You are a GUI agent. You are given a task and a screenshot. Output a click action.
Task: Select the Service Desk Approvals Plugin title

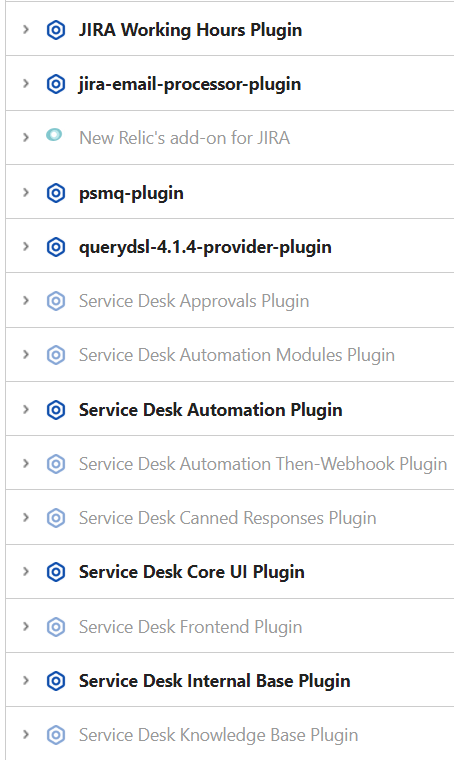194,301
